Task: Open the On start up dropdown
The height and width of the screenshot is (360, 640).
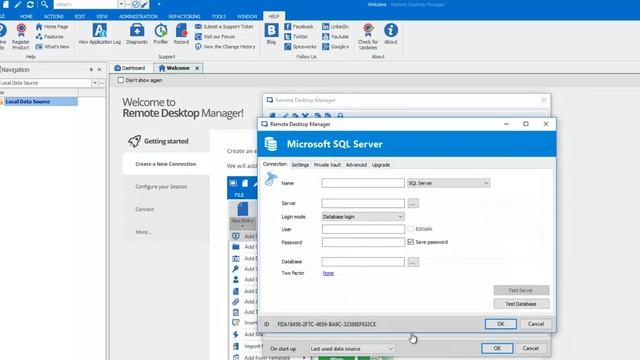Action: click(352, 349)
